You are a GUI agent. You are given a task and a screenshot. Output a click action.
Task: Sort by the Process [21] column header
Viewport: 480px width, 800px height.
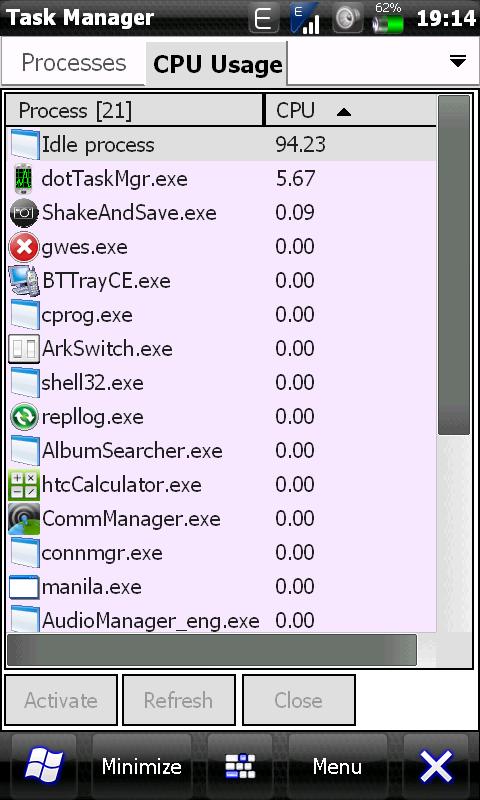pos(134,110)
